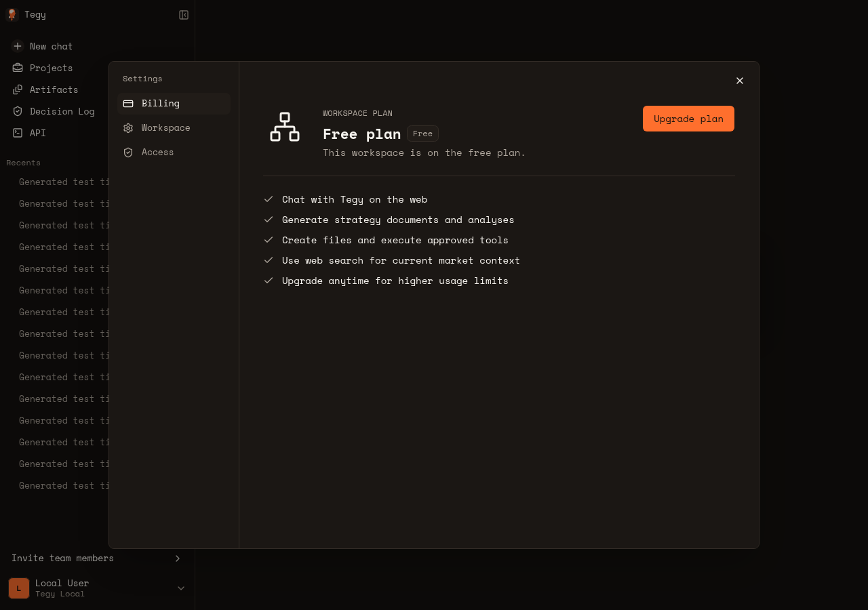Collapse the sidebar with the panel icon
Image resolution: width=868 pixels, height=610 pixels.
(x=184, y=15)
